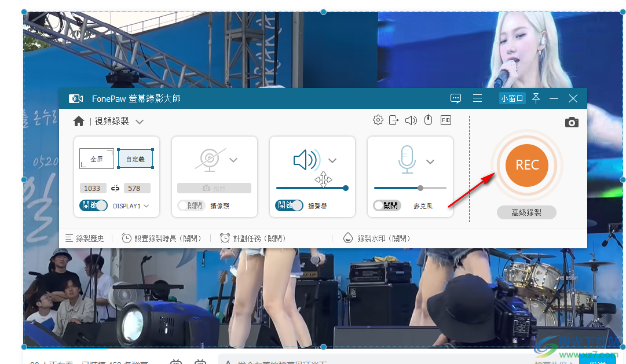
Task: Click the disabled 拍照 snapshot button
Action: (214, 188)
